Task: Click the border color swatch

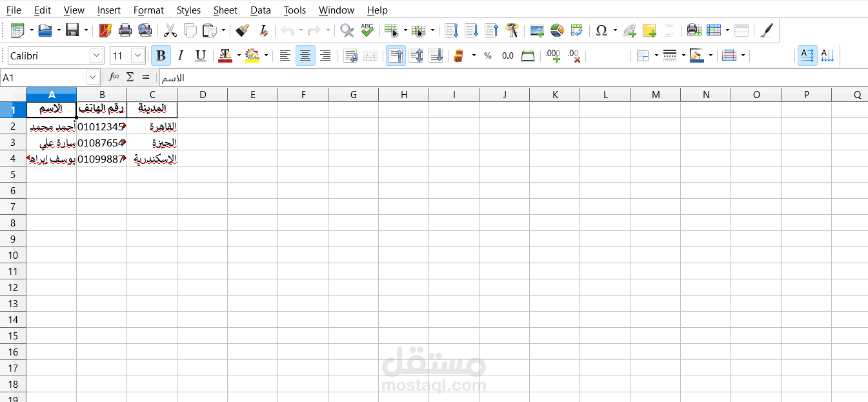Action: click(x=696, y=56)
